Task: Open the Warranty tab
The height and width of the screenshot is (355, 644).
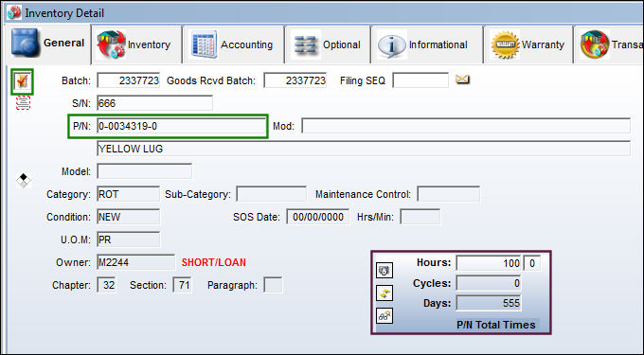Action: [528, 44]
